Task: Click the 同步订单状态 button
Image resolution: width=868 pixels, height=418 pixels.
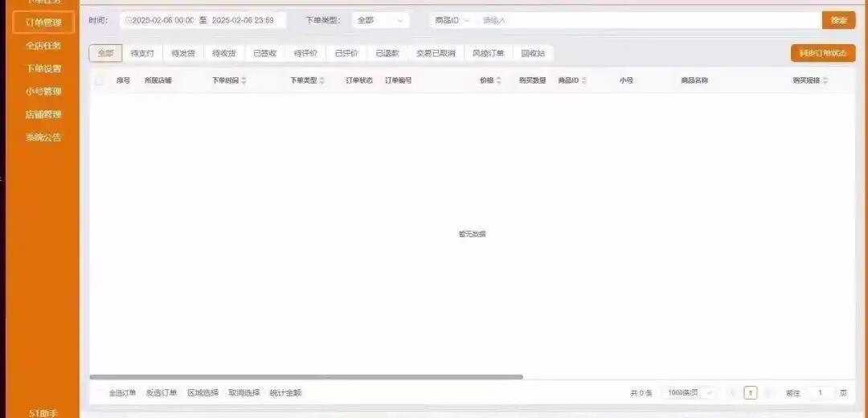Action: click(x=822, y=53)
